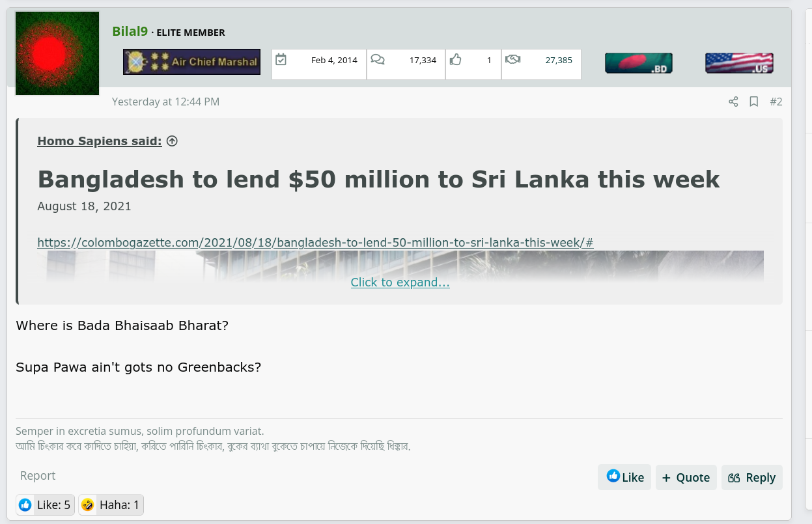Open the handshake points icon showing 27,385
The width and height of the screenshot is (812, 524).
(x=512, y=60)
